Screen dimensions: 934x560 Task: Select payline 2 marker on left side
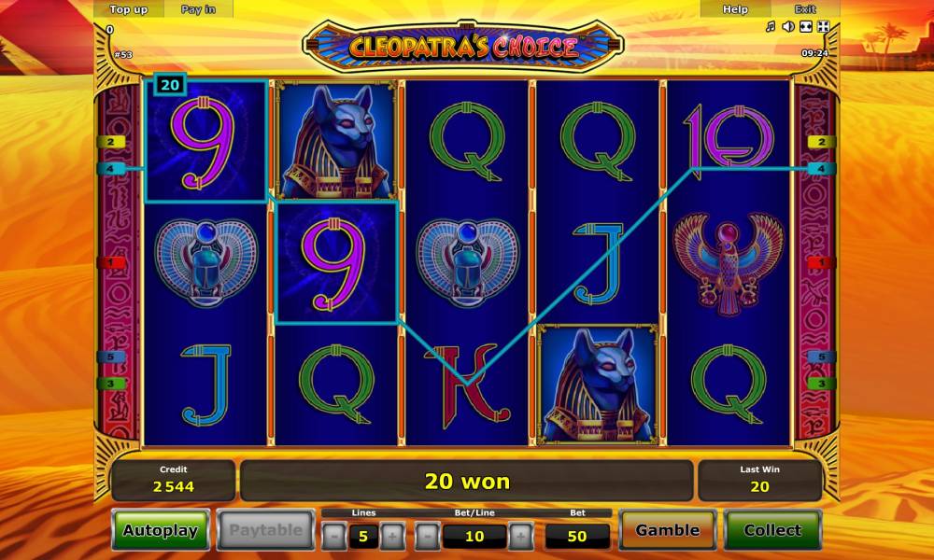click(x=111, y=142)
